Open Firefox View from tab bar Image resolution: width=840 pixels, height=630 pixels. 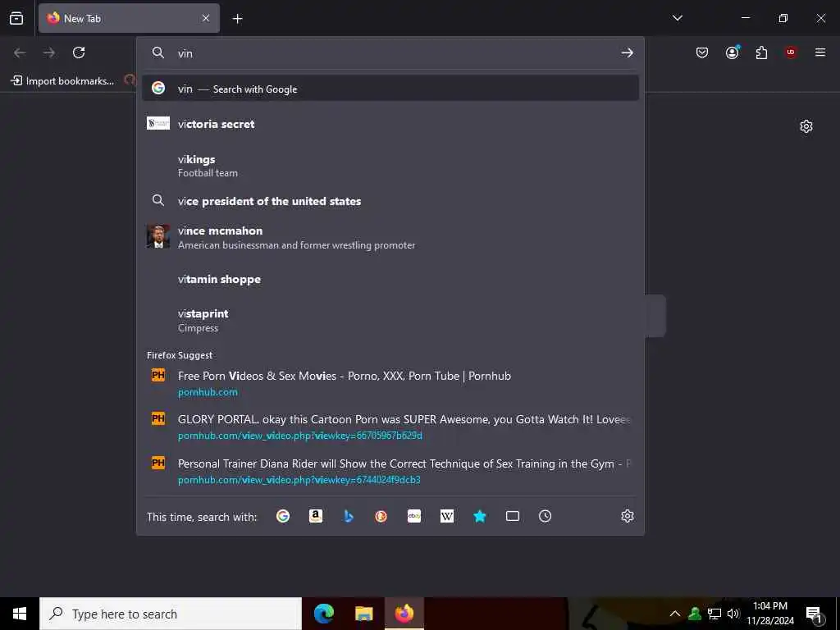(16, 18)
